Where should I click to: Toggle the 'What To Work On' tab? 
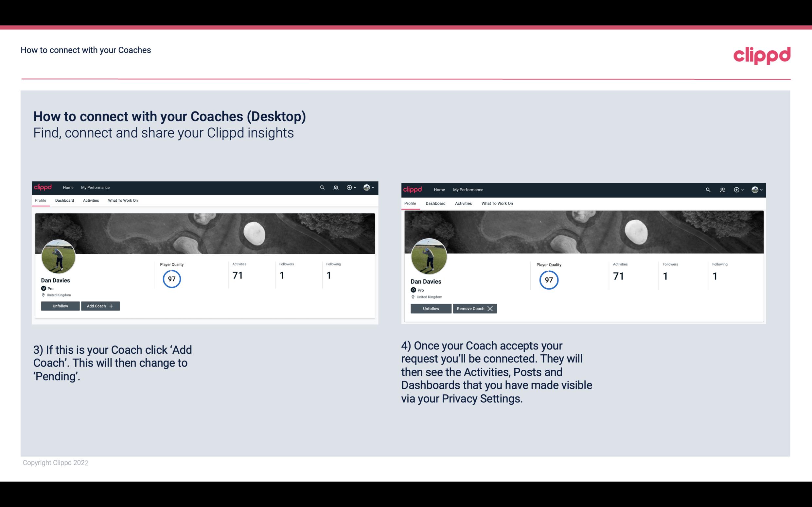(x=123, y=200)
